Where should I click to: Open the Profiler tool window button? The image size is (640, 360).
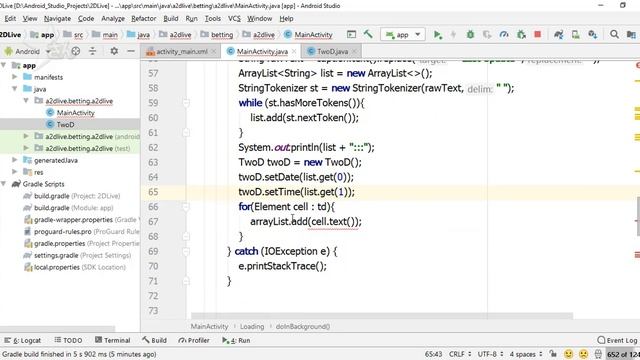[x=194, y=340]
